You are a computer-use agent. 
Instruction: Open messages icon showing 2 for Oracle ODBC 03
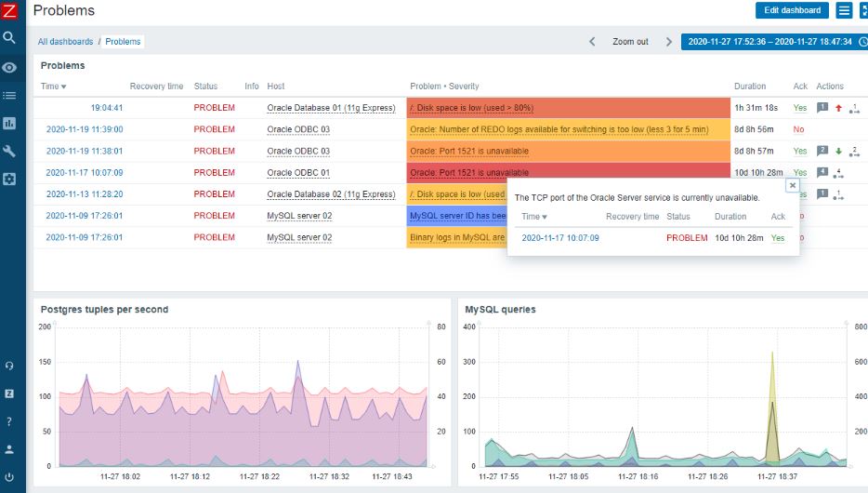click(x=822, y=151)
